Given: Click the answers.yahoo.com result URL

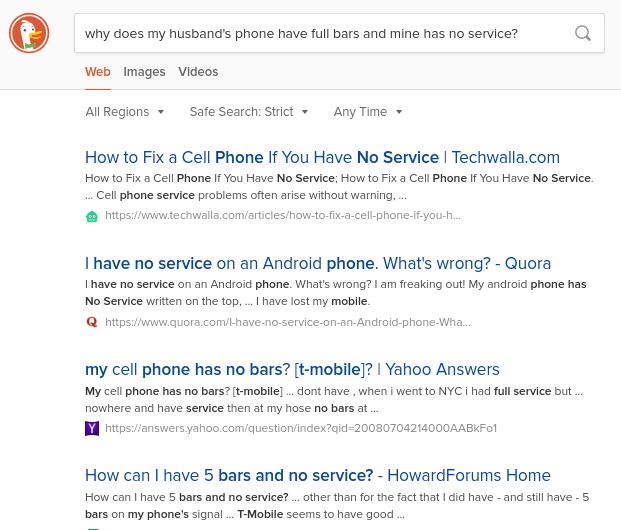Looking at the screenshot, I should point(301,428).
